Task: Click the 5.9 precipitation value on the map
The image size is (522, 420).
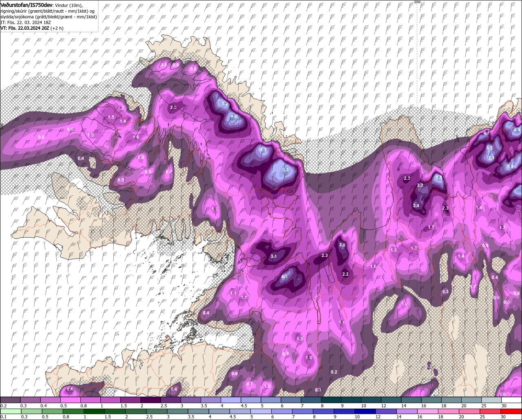Action: pos(510,166)
